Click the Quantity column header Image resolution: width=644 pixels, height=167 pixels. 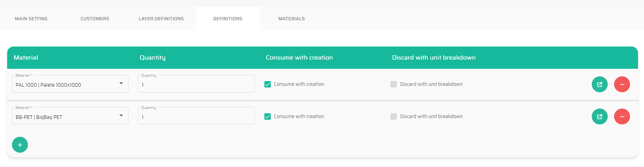point(152,58)
